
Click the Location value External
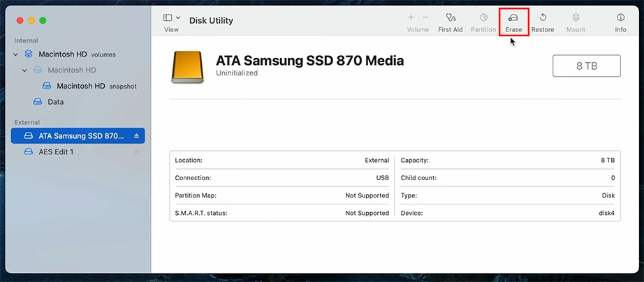[x=376, y=161]
